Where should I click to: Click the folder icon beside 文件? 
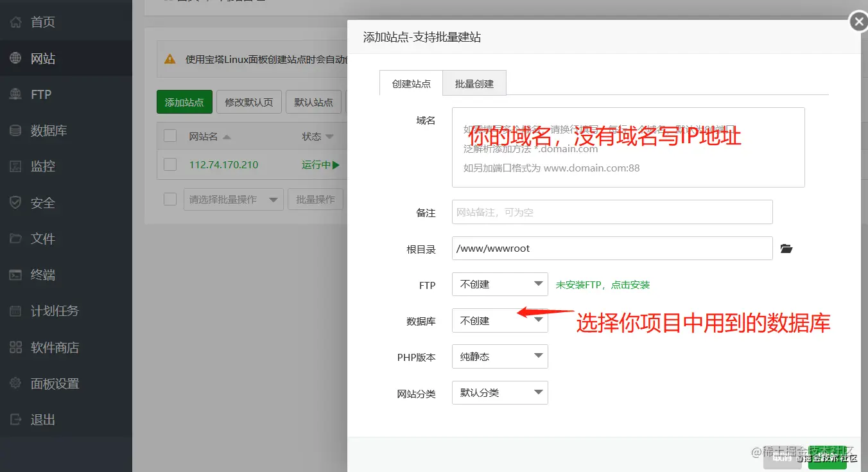16,239
